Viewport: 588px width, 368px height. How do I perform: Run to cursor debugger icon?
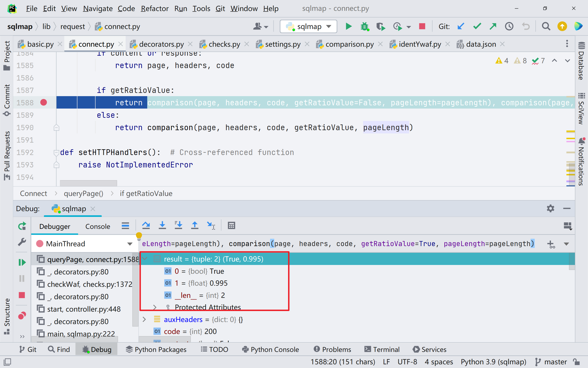211,226
